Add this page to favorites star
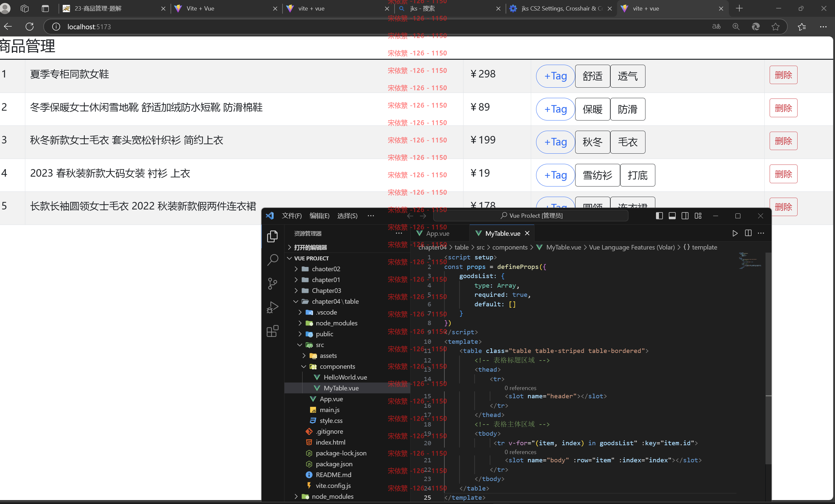The image size is (835, 504). [x=775, y=26]
